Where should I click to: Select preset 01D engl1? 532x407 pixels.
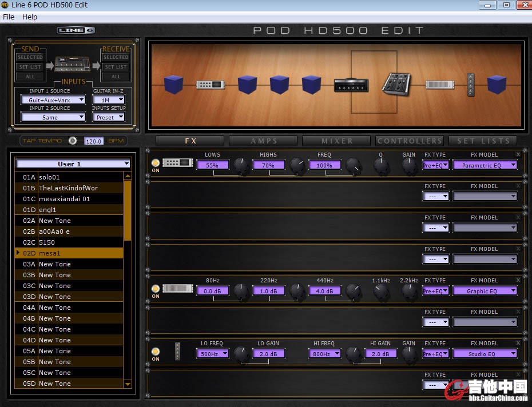[x=69, y=210]
